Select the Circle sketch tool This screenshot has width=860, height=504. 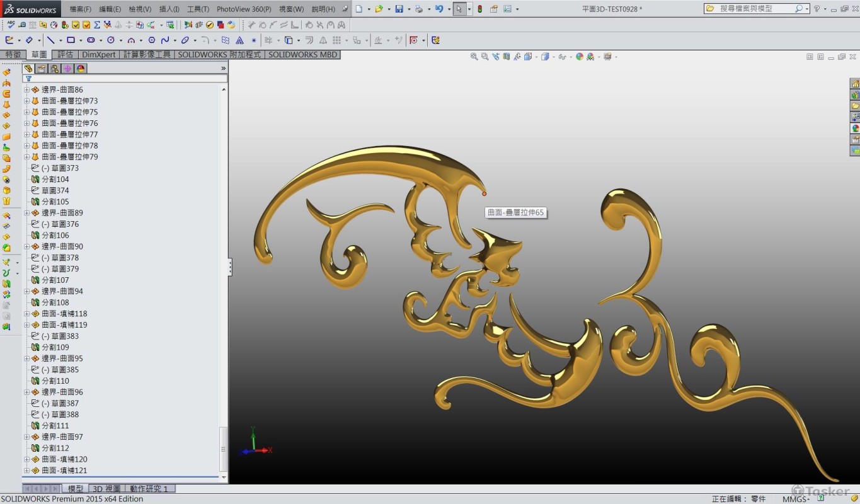click(111, 40)
